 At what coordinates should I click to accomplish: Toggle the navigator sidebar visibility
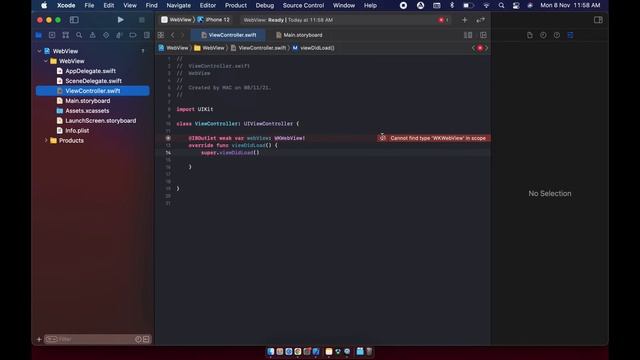[74, 20]
